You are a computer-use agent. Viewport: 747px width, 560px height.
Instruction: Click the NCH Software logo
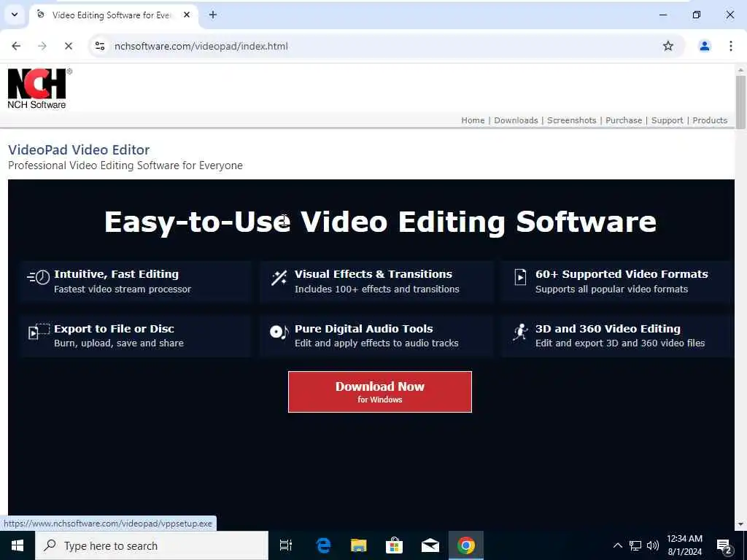[x=39, y=88]
